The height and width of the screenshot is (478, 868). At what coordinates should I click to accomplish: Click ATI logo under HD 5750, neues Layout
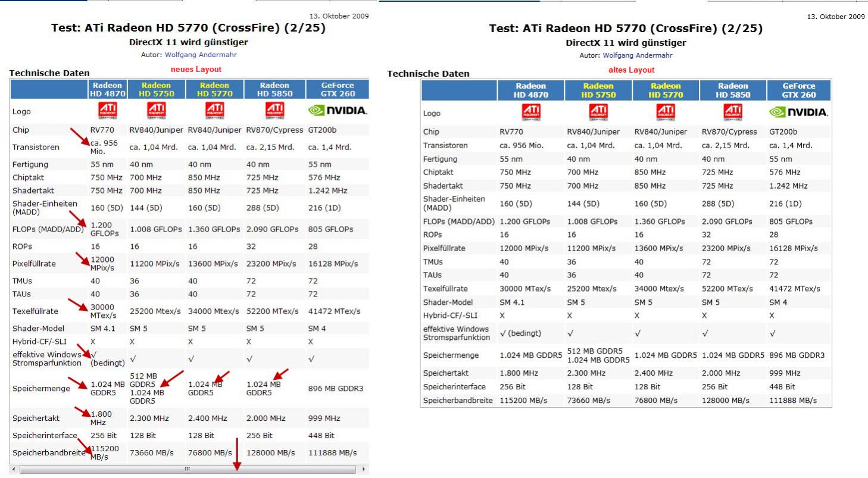coord(157,110)
